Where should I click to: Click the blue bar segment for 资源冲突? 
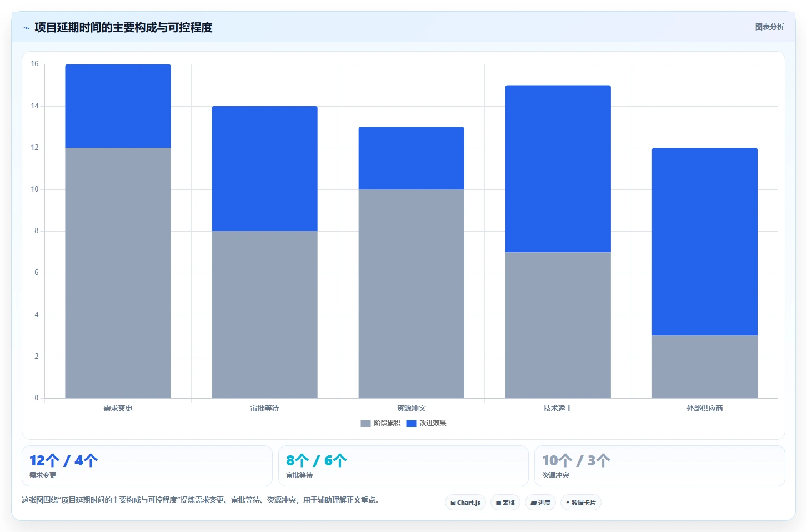[411, 158]
